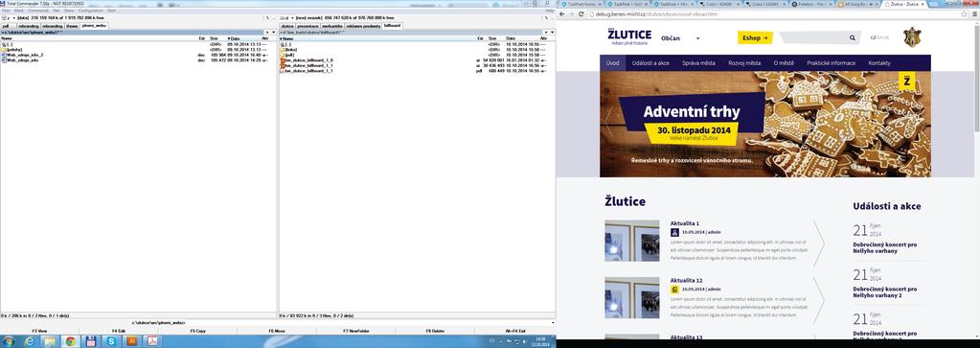Click the Total Commander save-disk taskbar icon
Viewport: 980px width, 348px height.
91,341
